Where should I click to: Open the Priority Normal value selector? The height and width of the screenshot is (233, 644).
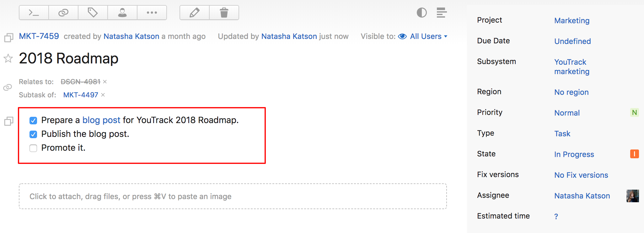pyautogui.click(x=567, y=113)
